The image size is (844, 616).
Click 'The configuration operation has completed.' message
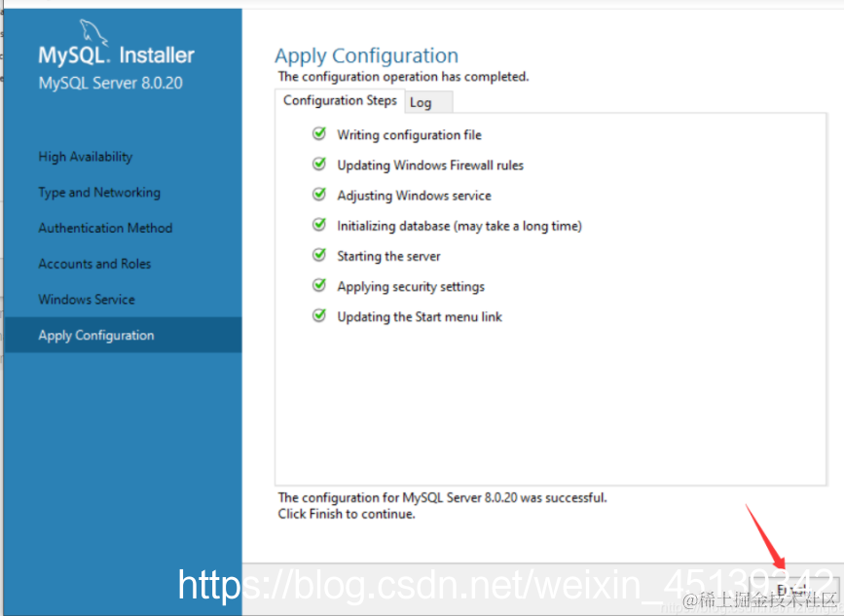[x=403, y=77]
